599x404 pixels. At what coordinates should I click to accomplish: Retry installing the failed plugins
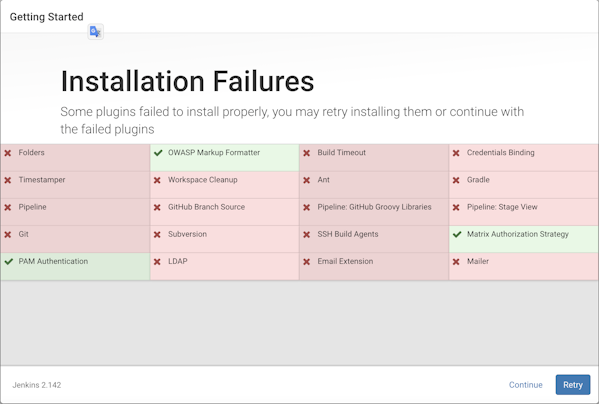(x=573, y=385)
